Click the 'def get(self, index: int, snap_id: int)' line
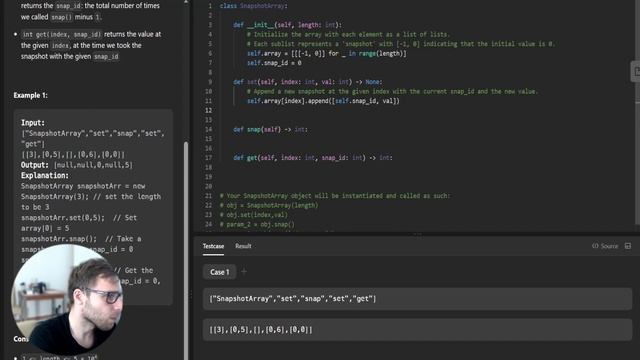Image resolution: width=640 pixels, height=360 pixels. (x=313, y=158)
